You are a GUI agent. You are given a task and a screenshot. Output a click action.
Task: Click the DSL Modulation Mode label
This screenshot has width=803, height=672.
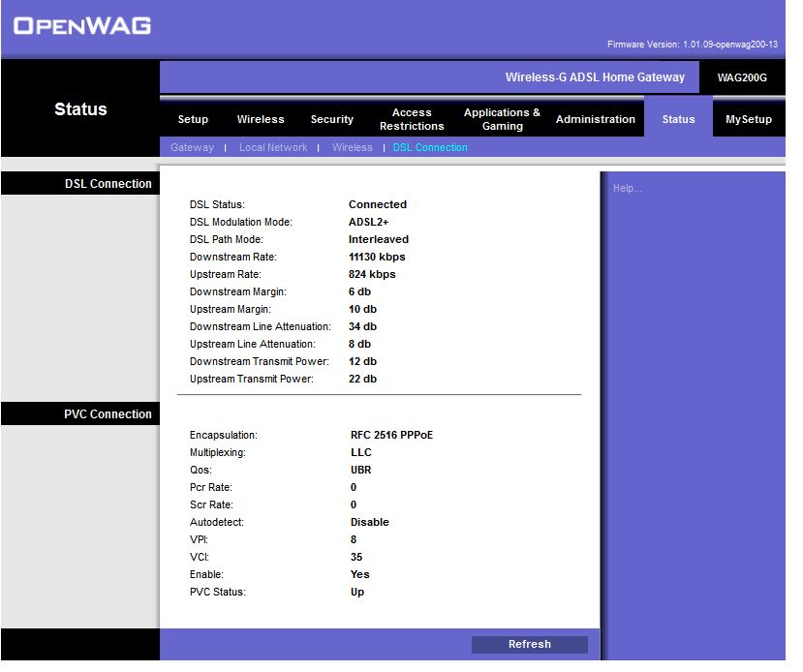click(x=240, y=222)
